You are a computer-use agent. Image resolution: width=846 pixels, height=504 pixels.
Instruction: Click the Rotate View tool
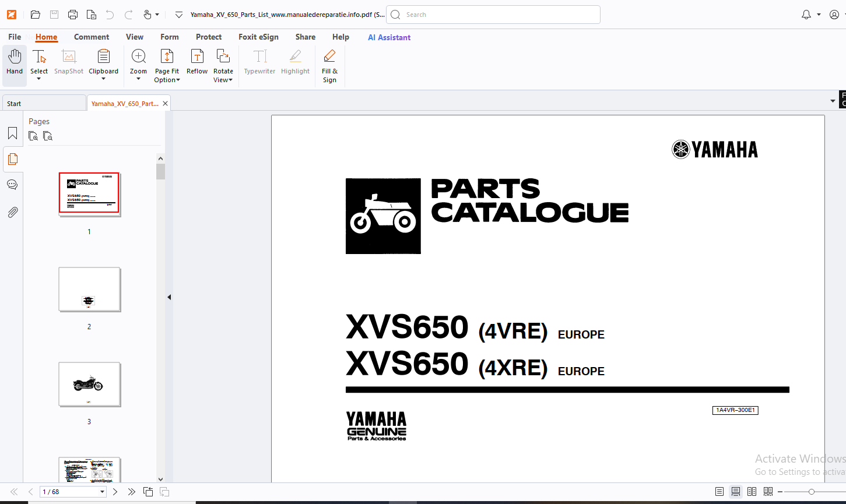pyautogui.click(x=223, y=65)
